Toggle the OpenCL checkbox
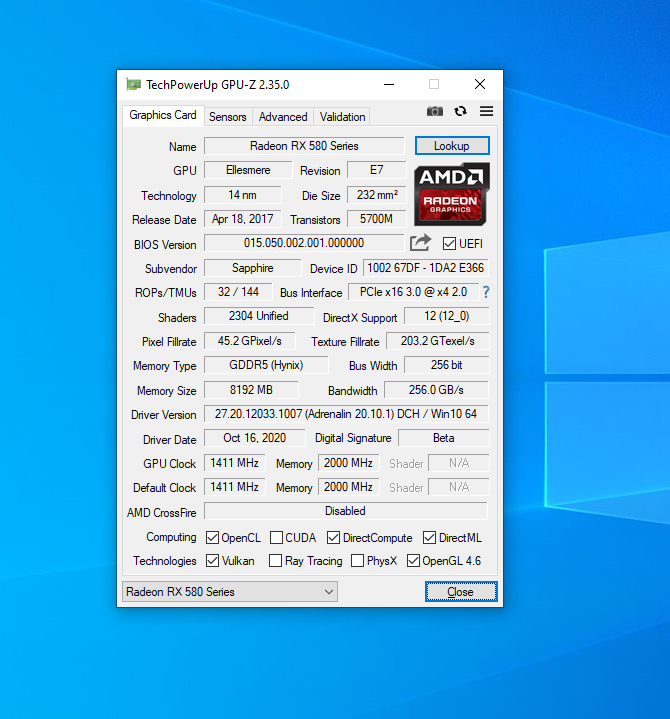 pyautogui.click(x=212, y=537)
